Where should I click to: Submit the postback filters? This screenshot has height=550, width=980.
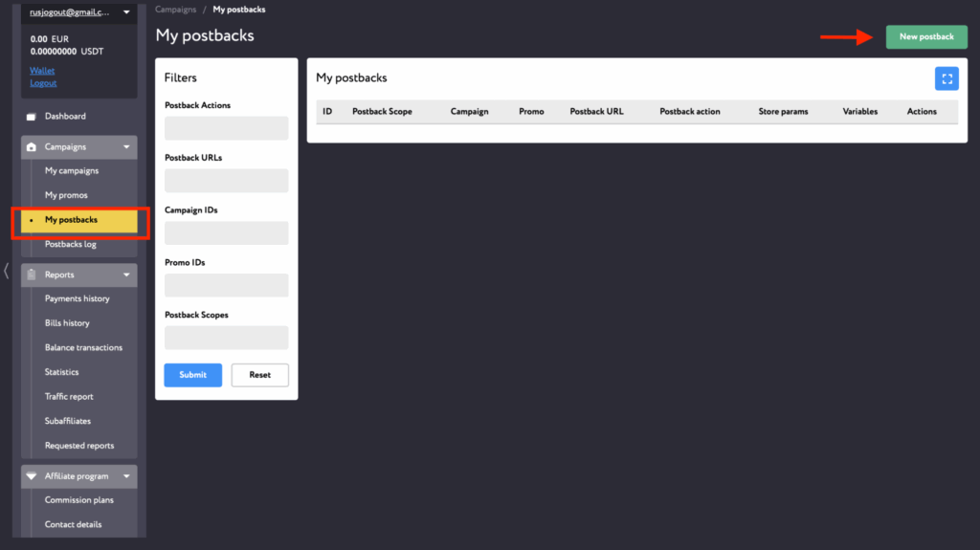[x=192, y=375]
